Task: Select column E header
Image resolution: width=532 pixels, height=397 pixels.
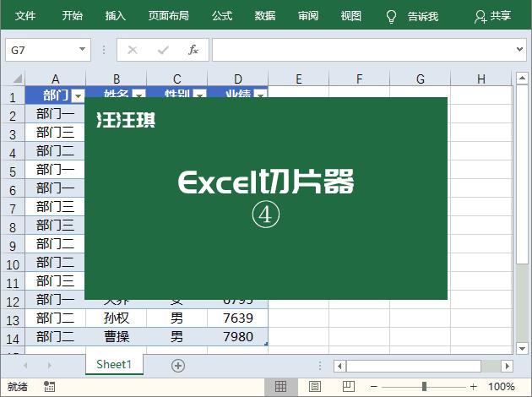Action: click(x=299, y=79)
